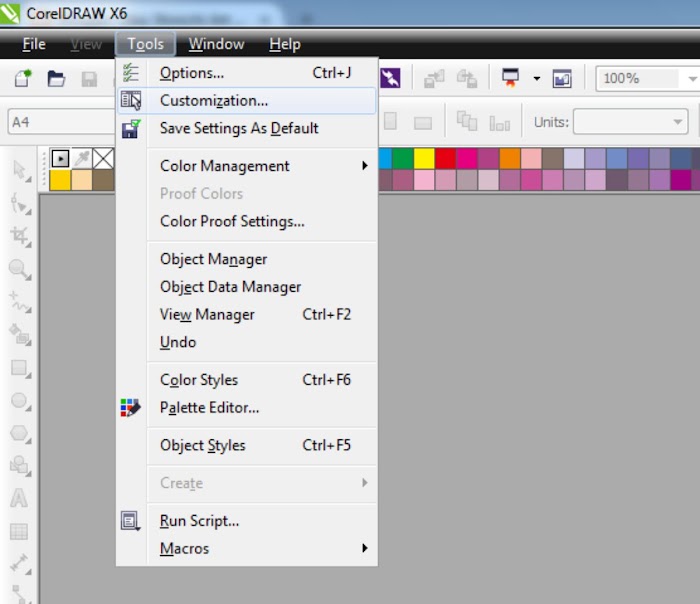Choose Customization... menu entry

click(x=246, y=100)
